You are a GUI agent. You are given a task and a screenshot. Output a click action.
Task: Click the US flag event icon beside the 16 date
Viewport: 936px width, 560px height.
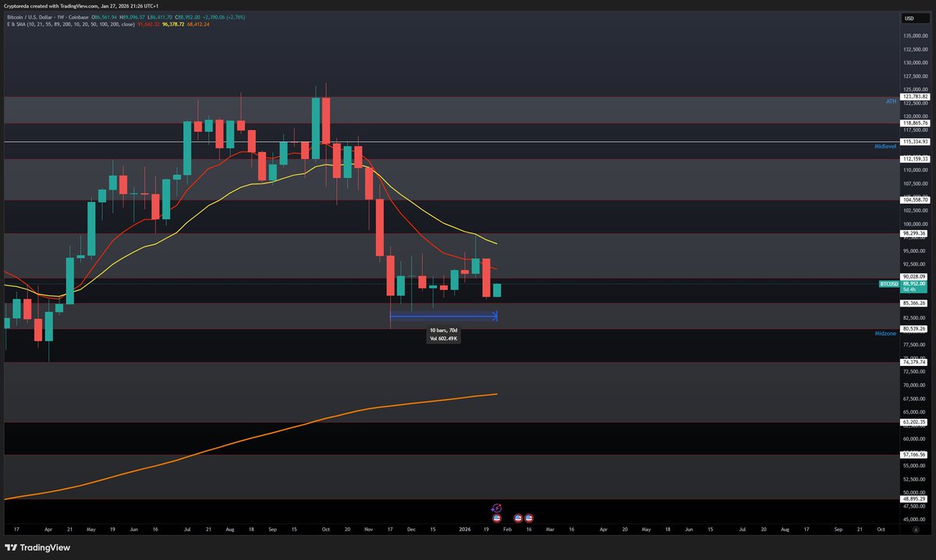coord(529,518)
